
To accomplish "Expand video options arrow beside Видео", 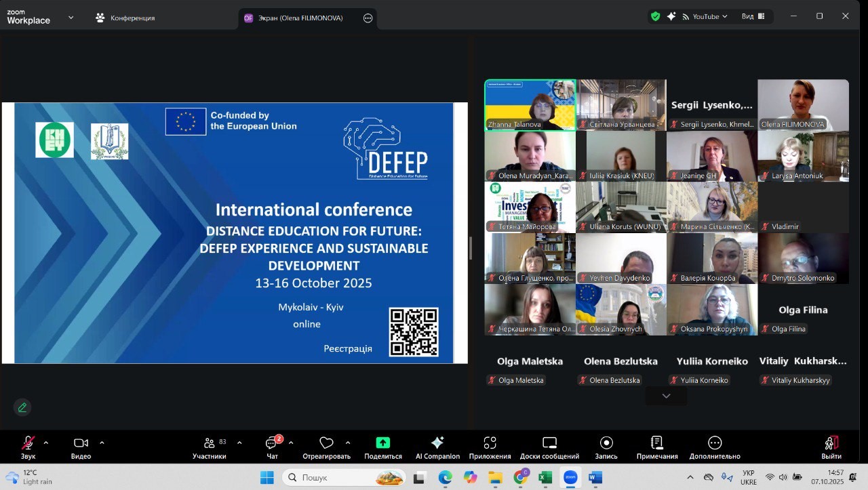I will click(x=102, y=443).
